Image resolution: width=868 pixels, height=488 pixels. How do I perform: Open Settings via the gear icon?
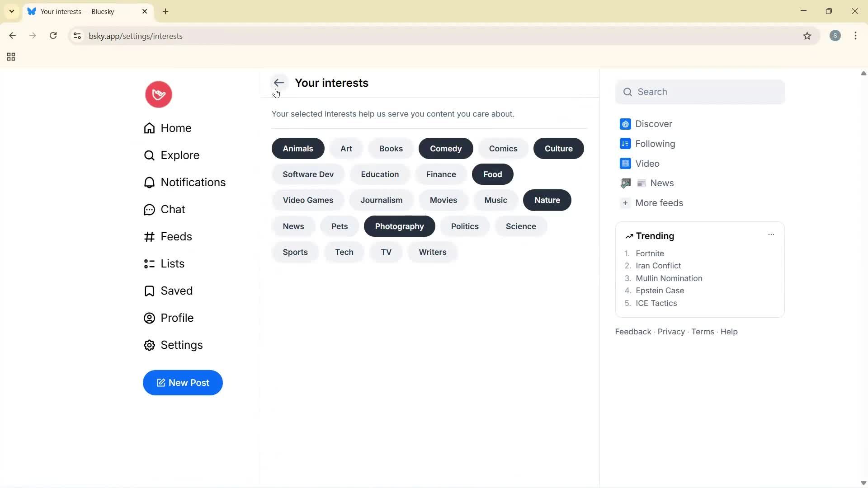[149, 345]
